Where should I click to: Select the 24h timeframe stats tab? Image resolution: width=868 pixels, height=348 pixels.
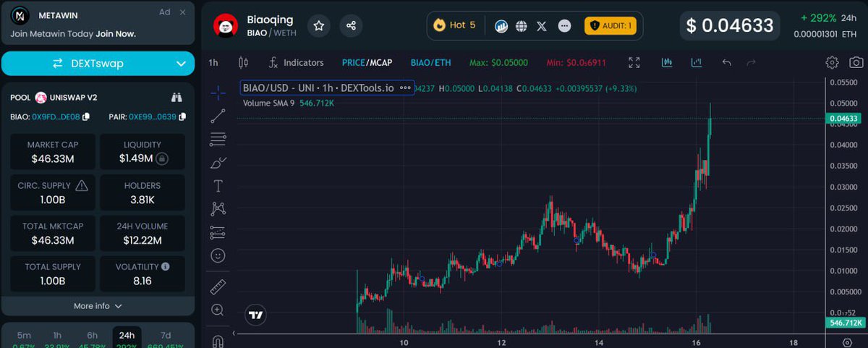click(x=127, y=335)
